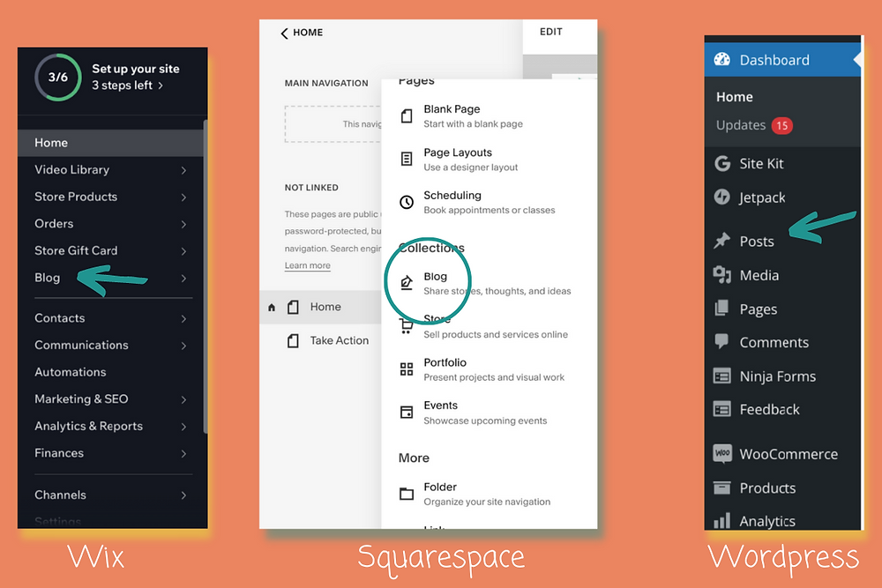Click the 'NOT LINKED' section heading
The height and width of the screenshot is (588, 882).
pos(311,188)
